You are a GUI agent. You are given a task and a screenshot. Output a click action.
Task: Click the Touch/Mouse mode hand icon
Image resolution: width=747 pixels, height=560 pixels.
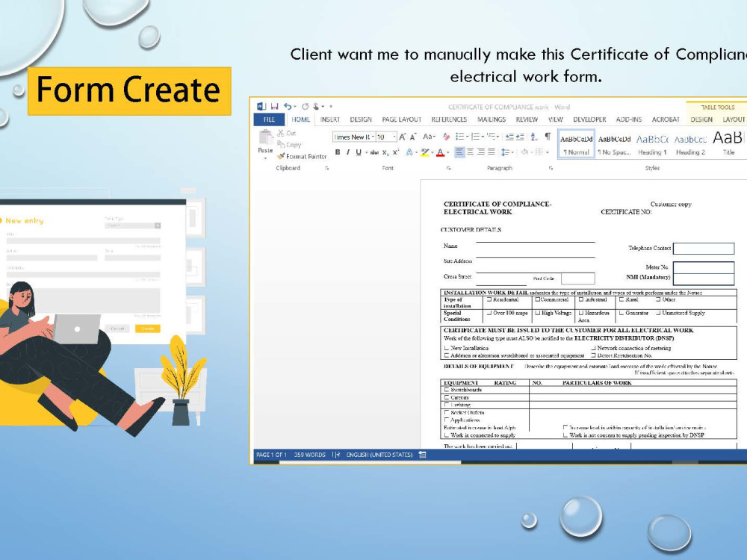[316, 106]
